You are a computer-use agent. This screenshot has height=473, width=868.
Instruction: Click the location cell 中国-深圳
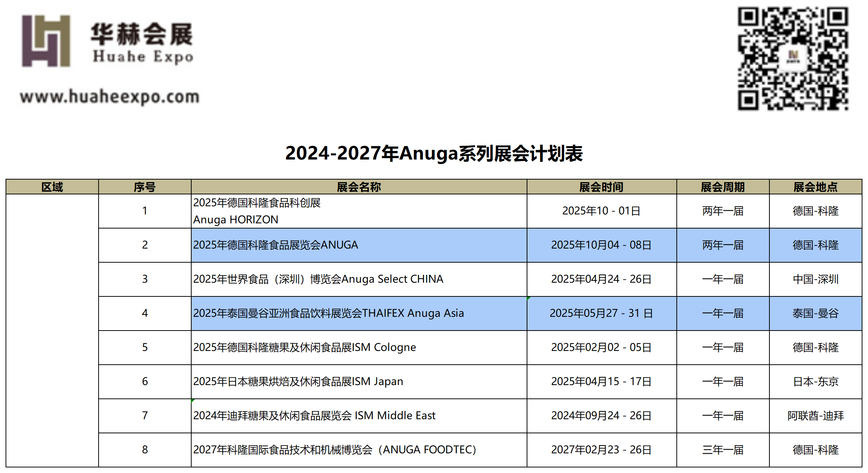point(816,279)
